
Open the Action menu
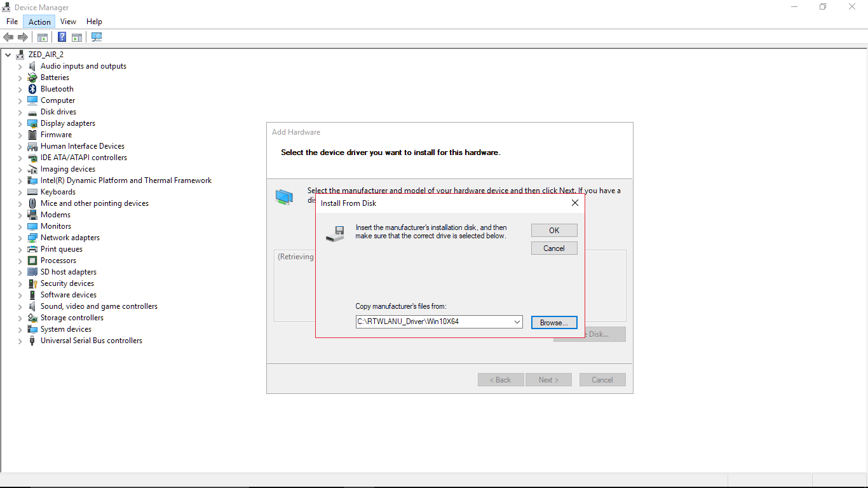pos(39,22)
